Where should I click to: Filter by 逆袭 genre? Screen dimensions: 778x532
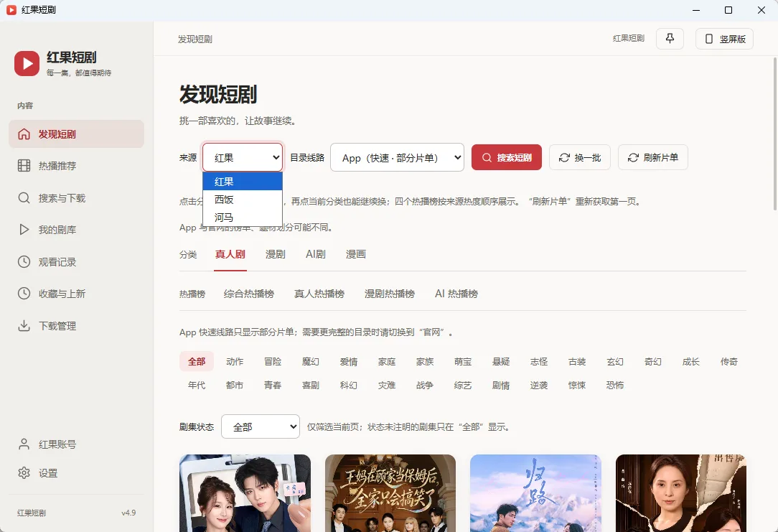(x=539, y=385)
